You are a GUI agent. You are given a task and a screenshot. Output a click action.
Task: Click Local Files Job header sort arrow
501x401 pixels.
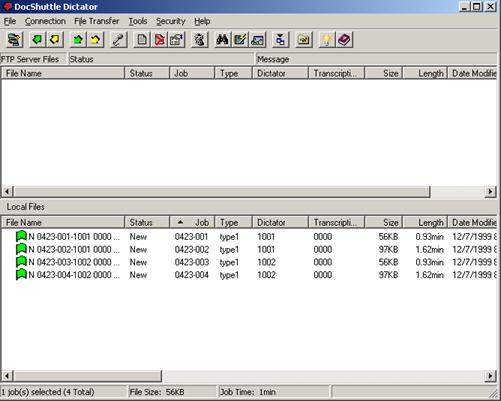[180, 222]
